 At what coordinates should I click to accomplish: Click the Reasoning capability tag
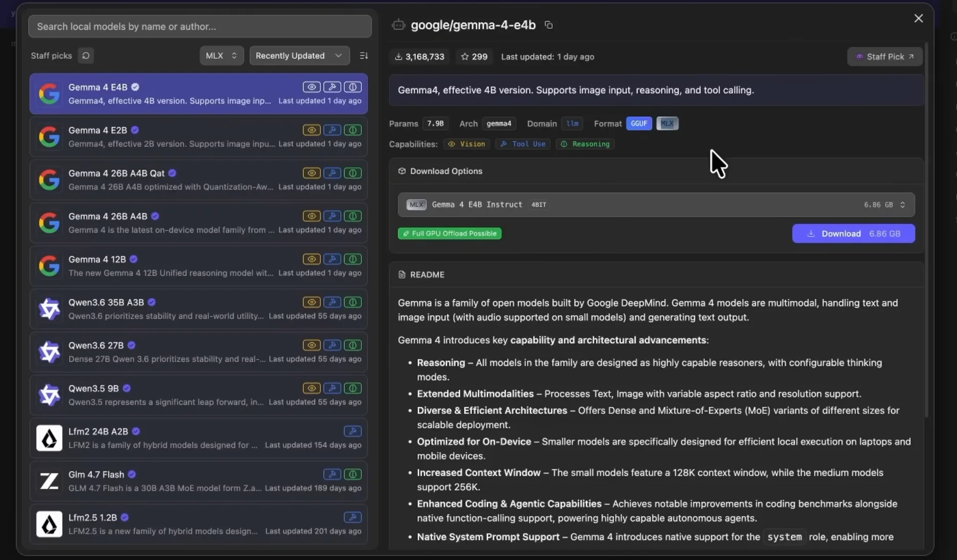[x=585, y=144]
